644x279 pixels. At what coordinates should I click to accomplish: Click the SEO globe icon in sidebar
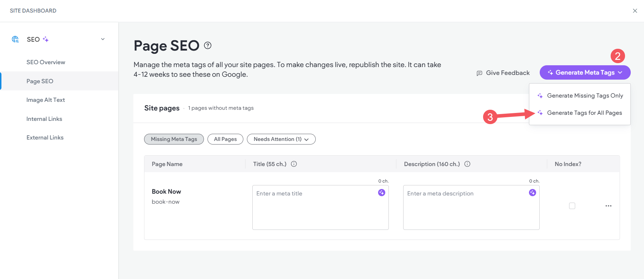pos(15,39)
